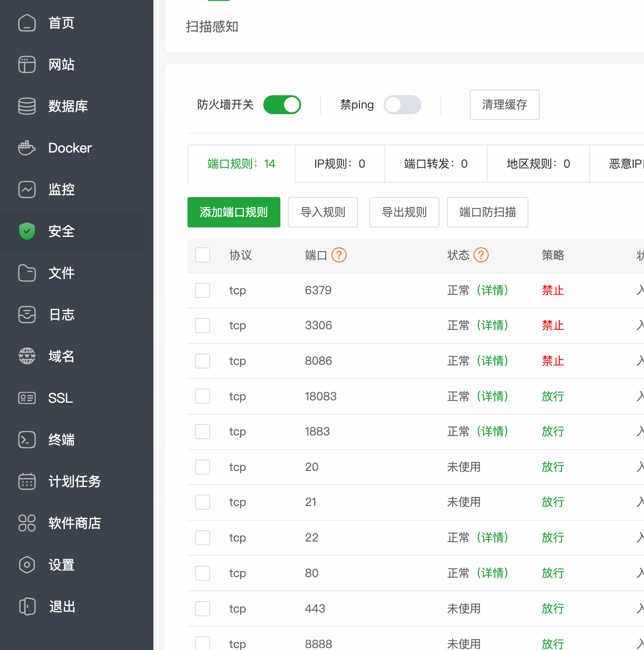Disable the 防火墙开关 firewall switch

(x=282, y=105)
